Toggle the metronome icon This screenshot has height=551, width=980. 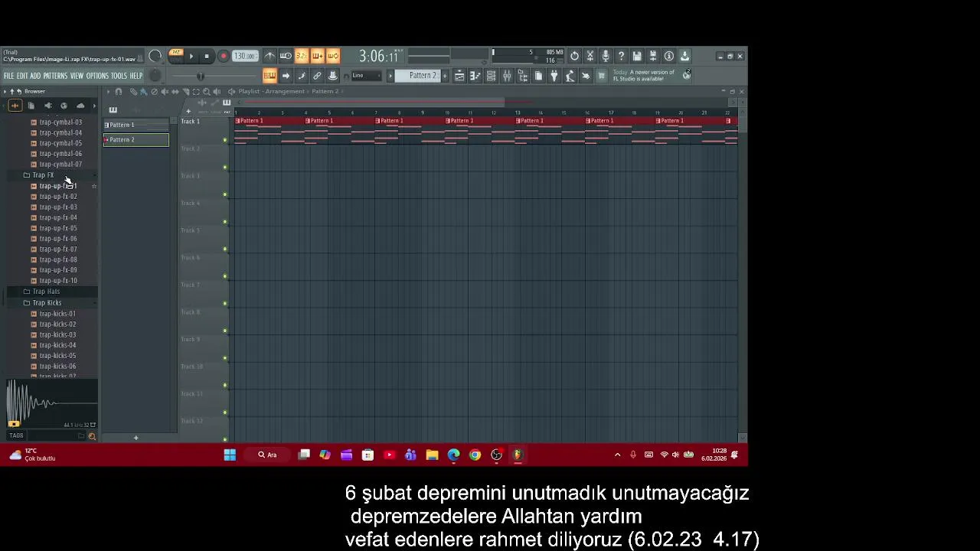pos(269,56)
